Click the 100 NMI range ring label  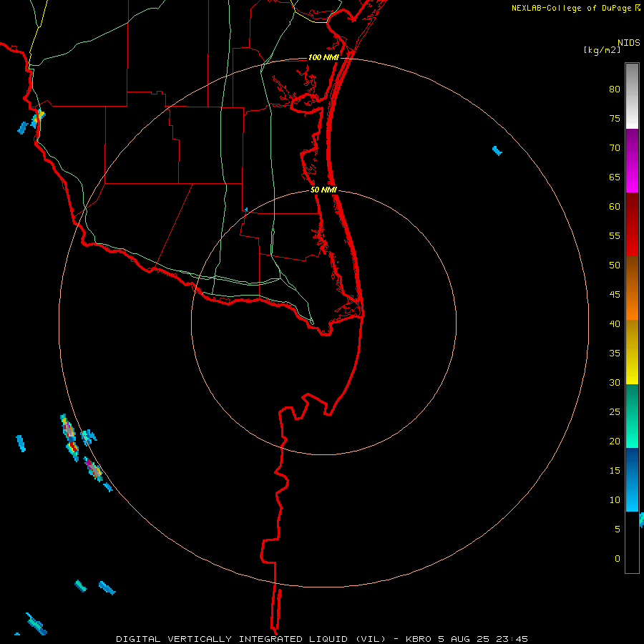click(323, 57)
